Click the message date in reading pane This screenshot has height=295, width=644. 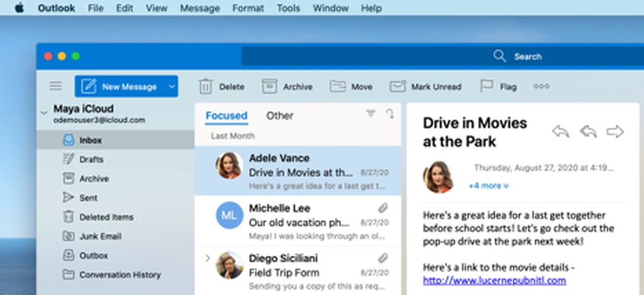544,168
